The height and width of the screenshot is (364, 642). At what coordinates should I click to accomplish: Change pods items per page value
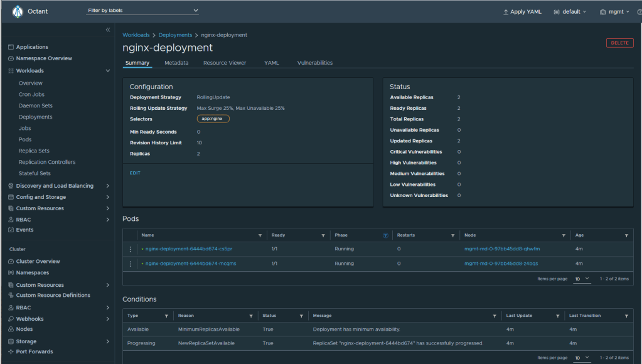pyautogui.click(x=582, y=279)
